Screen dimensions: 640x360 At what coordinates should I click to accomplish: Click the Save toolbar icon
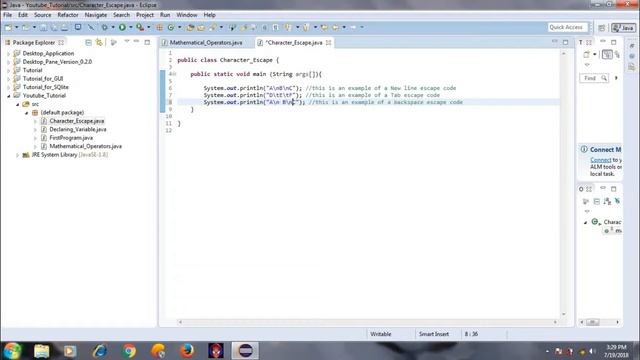[x=43, y=27]
